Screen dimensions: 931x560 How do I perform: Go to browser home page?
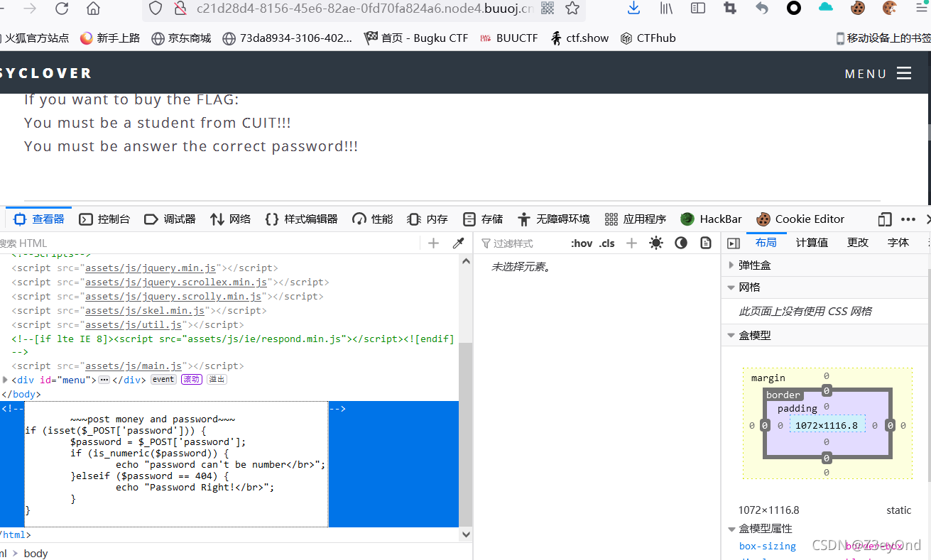93,9
